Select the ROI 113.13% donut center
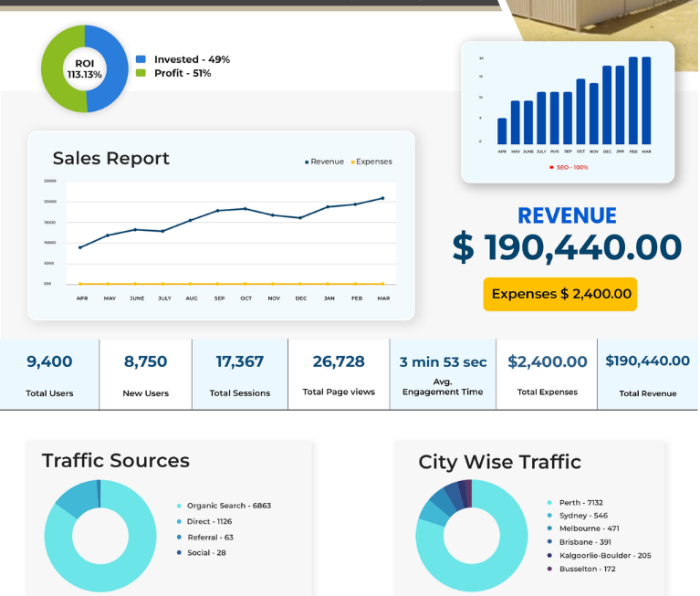The height and width of the screenshot is (596, 700). (84, 68)
